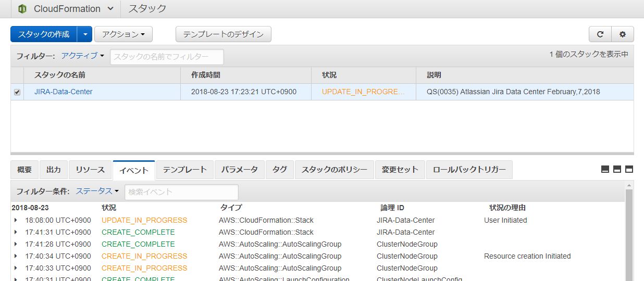Click the 状況の理由 column header
The width and height of the screenshot is (644, 281).
(507, 208)
